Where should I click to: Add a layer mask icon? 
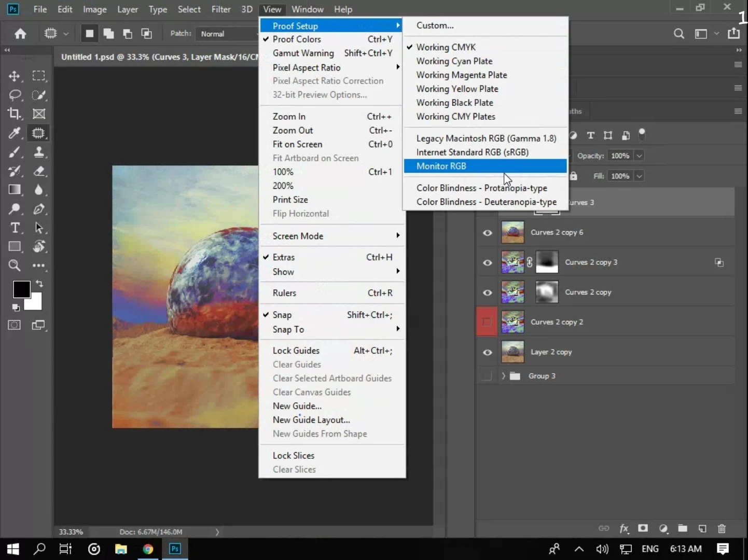pos(643,528)
